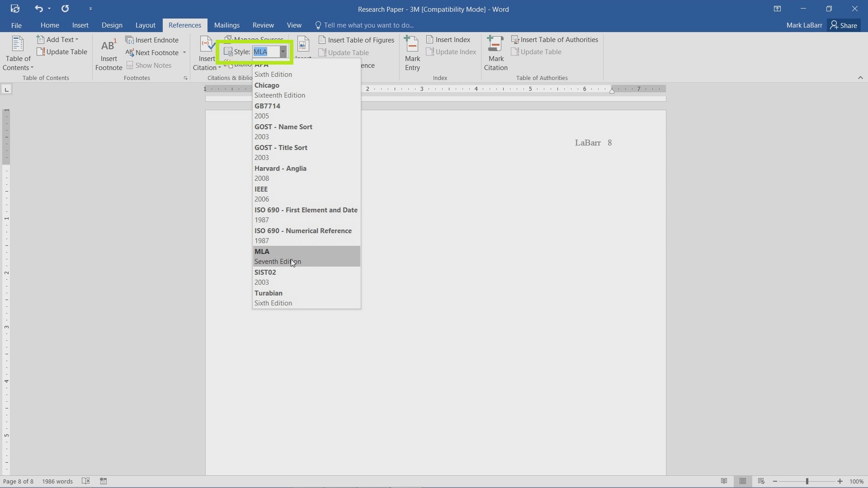
Task: Switch to the Mailings ribbon tab
Action: click(226, 25)
